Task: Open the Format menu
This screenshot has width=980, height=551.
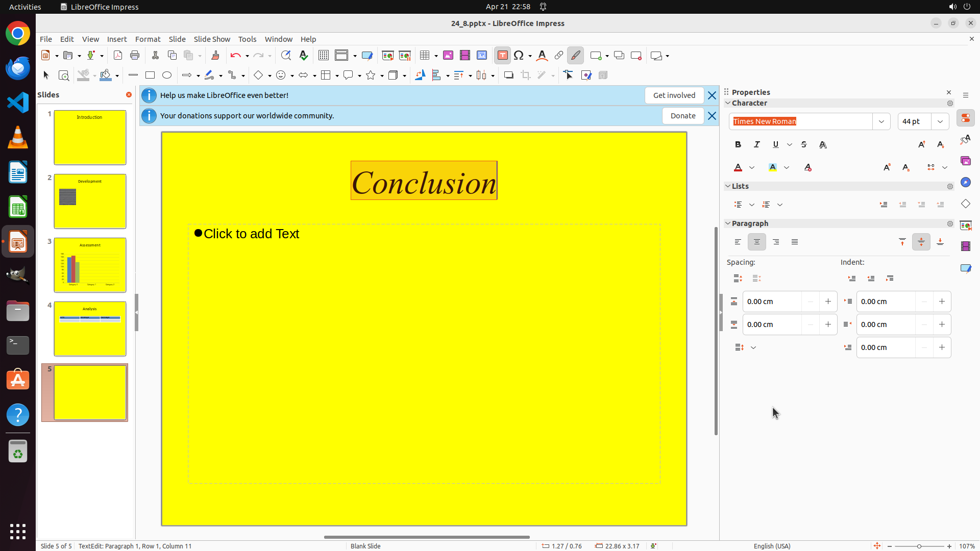Action: [148, 39]
